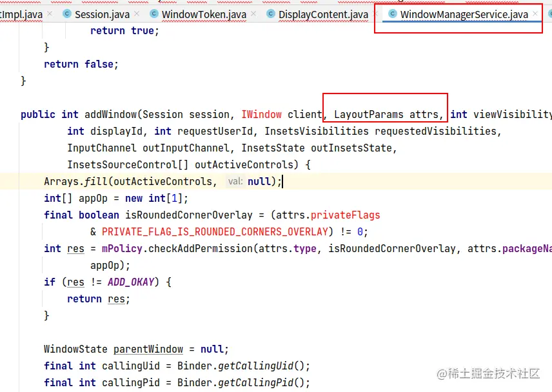Click the InputChannel type name
The height and width of the screenshot is (392, 552).
[x=102, y=148]
